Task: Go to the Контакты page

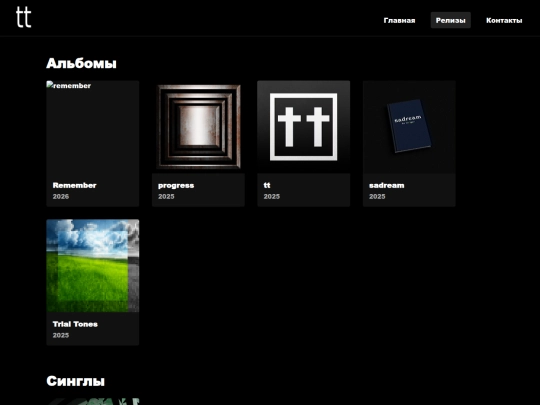Action: point(504,20)
